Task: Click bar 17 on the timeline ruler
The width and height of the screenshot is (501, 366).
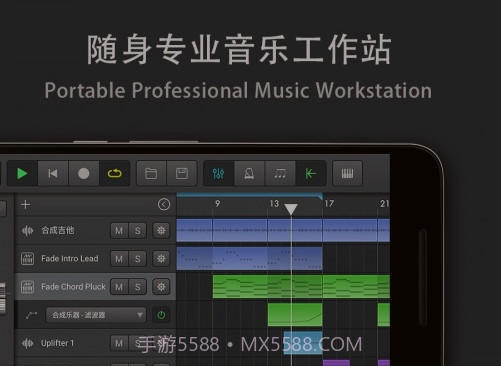Action: 329,203
